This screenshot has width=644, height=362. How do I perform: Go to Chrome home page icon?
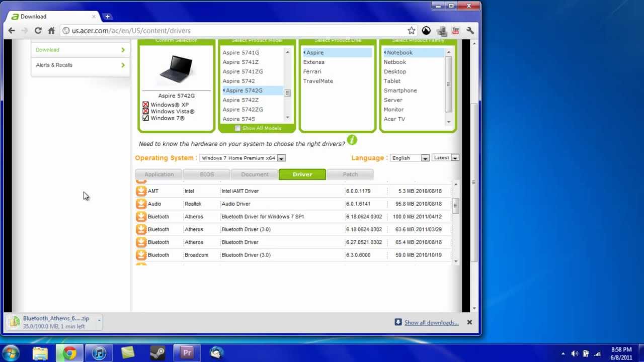click(51, 31)
